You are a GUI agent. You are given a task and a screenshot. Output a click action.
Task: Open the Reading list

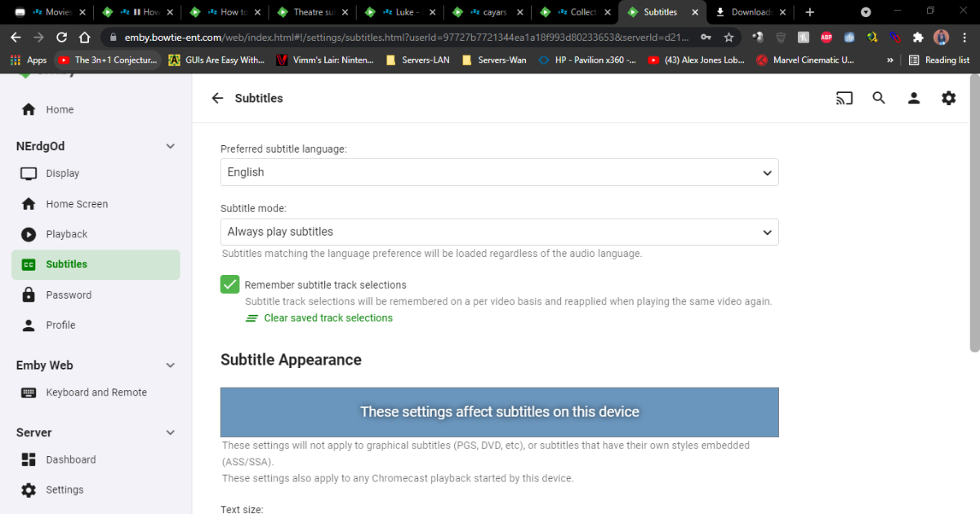(939, 60)
